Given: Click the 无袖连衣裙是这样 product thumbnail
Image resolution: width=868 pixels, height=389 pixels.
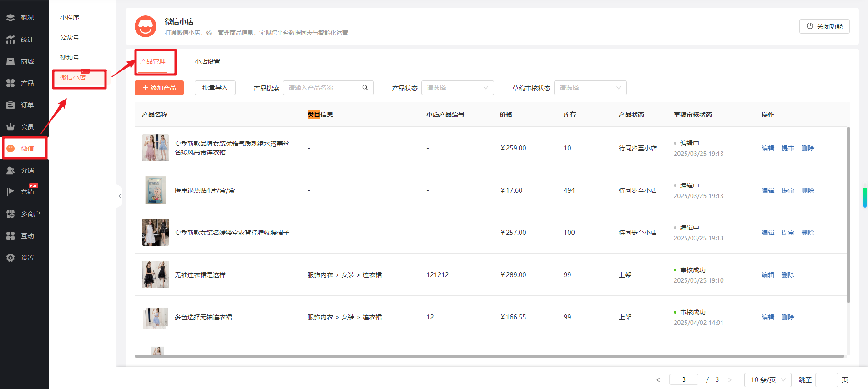Looking at the screenshot, I should 156,274.
